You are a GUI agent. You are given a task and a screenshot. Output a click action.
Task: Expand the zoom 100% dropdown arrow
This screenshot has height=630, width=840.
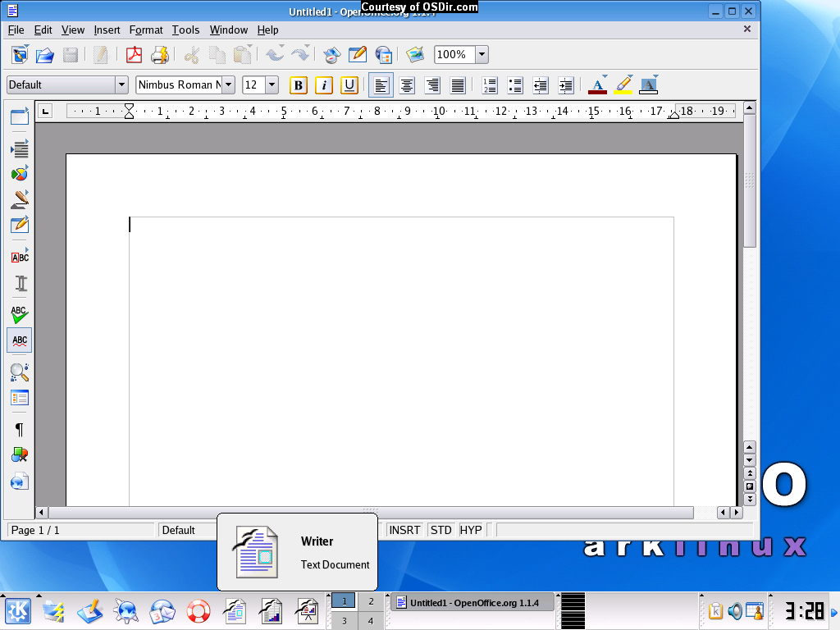point(482,54)
